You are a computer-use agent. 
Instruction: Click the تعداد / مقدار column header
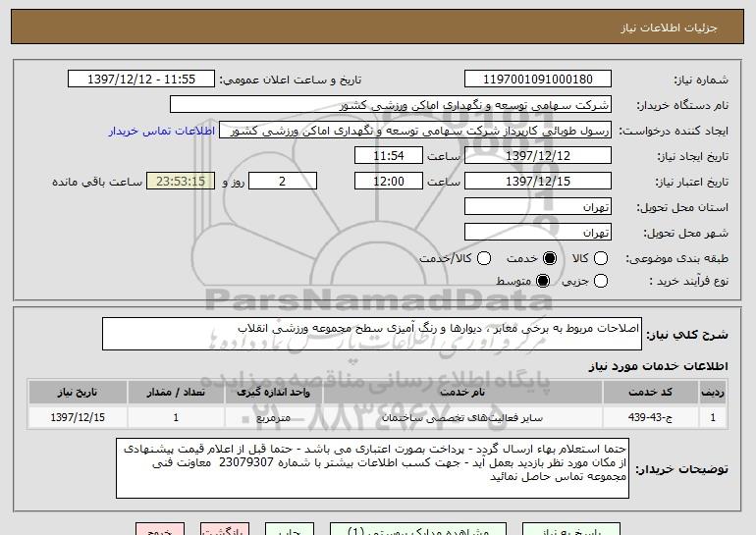click(176, 393)
